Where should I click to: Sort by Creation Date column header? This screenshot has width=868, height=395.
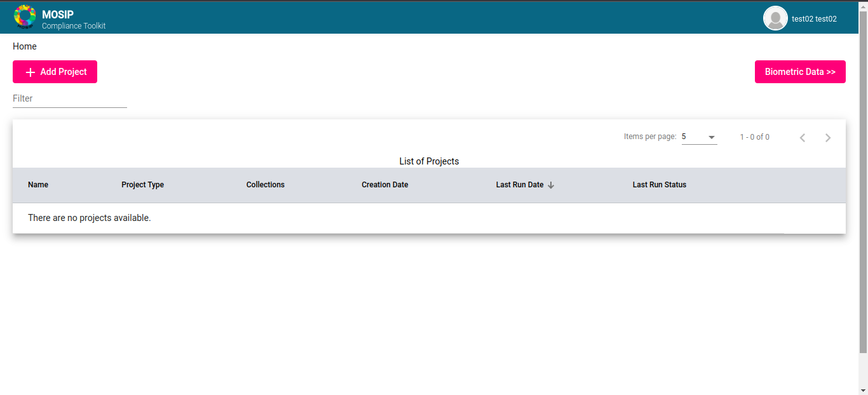coord(385,185)
